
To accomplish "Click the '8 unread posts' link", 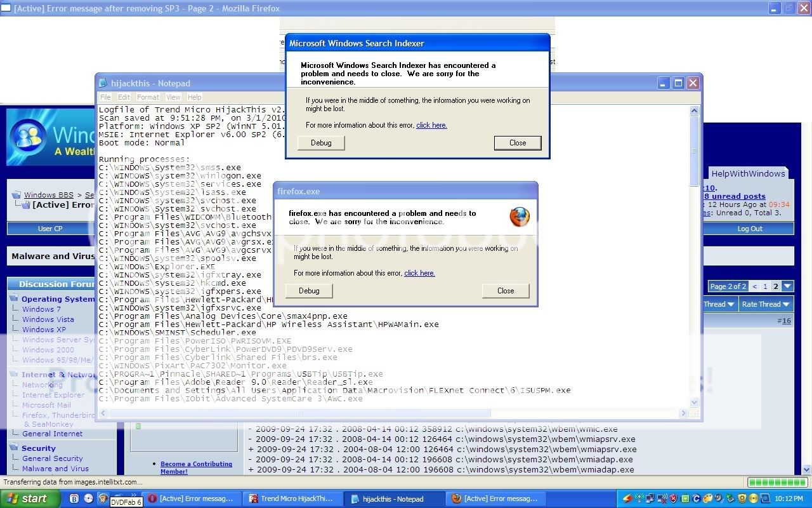I will point(735,196).
